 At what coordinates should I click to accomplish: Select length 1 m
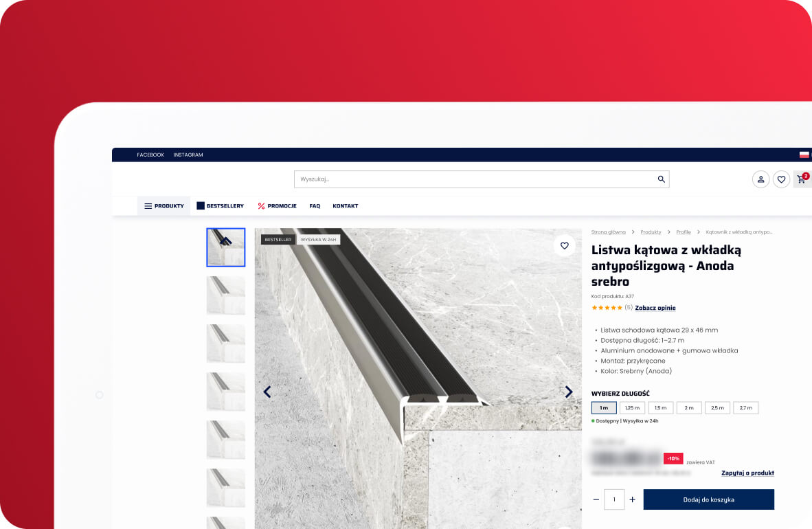point(604,408)
